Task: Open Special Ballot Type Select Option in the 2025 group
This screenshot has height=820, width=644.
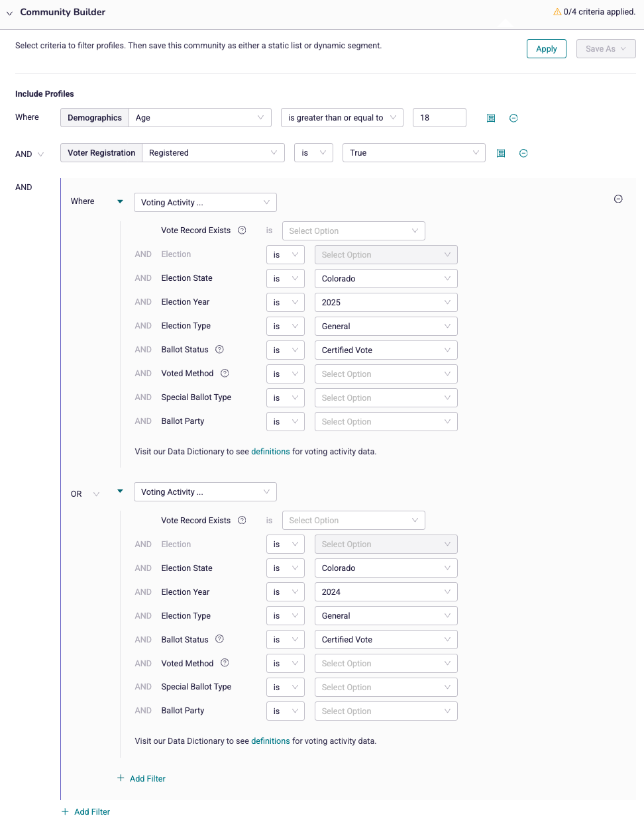Action: coord(386,398)
